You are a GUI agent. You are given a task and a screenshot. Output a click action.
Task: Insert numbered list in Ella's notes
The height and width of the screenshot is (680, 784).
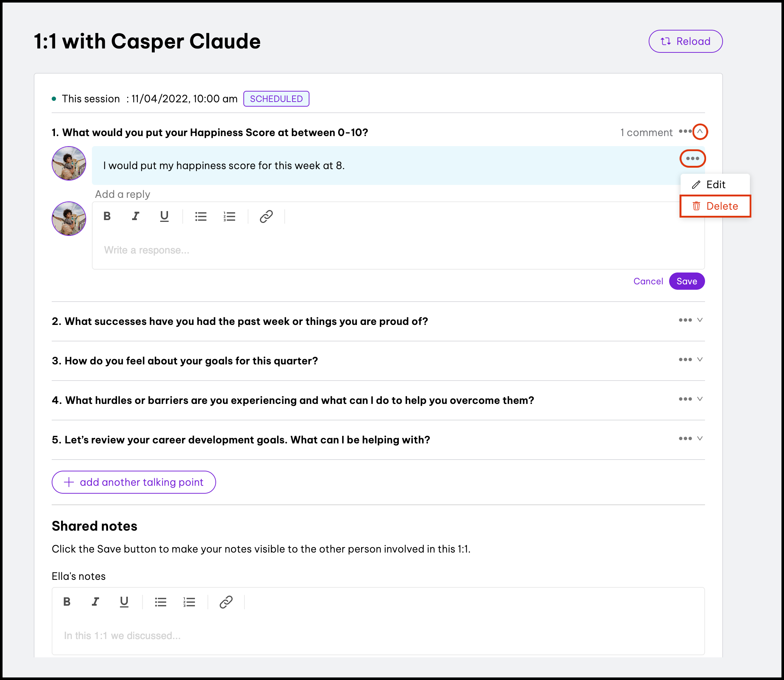(x=189, y=602)
